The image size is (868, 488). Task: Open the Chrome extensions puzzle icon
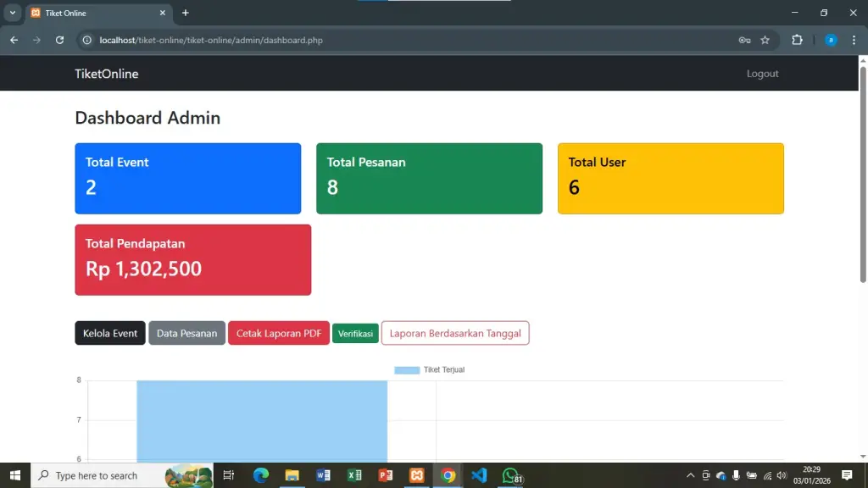pyautogui.click(x=797, y=40)
